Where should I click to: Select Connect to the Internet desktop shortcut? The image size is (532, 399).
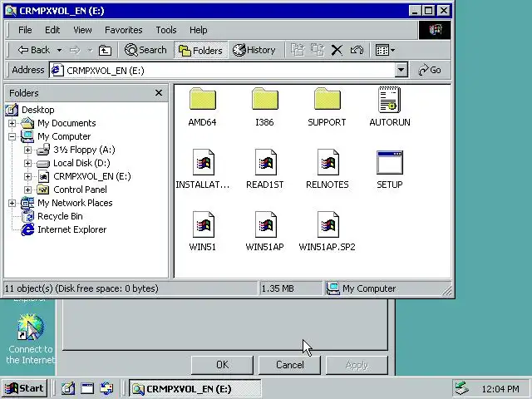point(31,339)
